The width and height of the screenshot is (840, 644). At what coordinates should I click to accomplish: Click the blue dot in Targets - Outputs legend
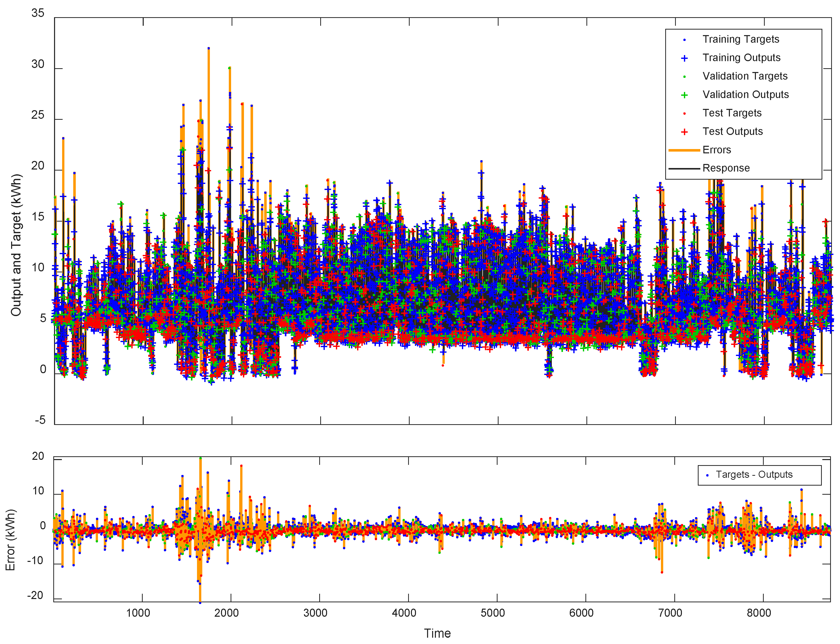(707, 475)
